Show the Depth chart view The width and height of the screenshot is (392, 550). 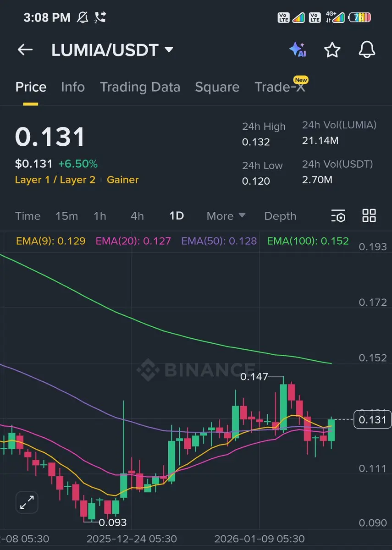[280, 216]
